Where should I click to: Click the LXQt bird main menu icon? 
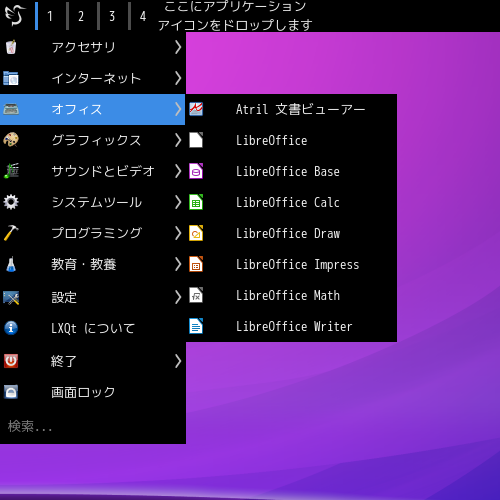tap(16, 15)
